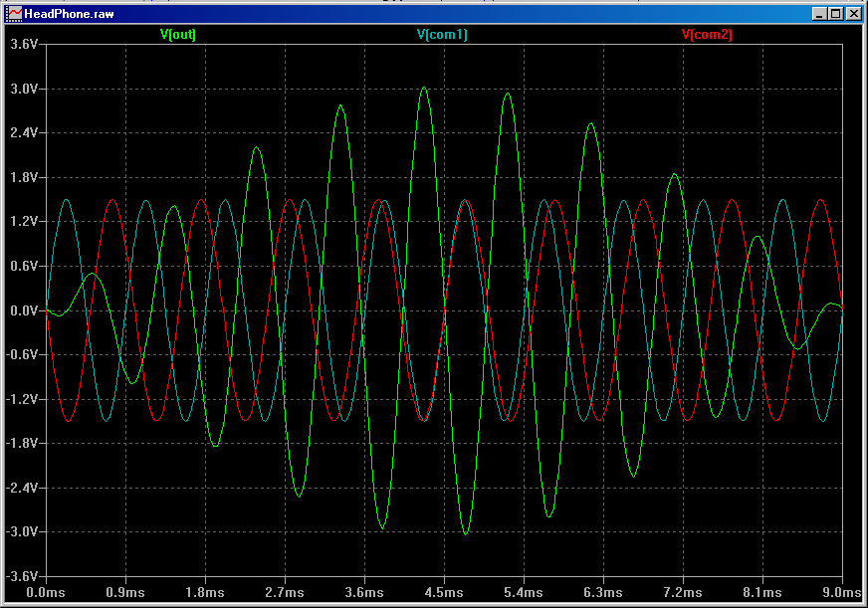Click the 1.2V vertical axis label
The height and width of the screenshot is (608, 868).
(x=24, y=221)
